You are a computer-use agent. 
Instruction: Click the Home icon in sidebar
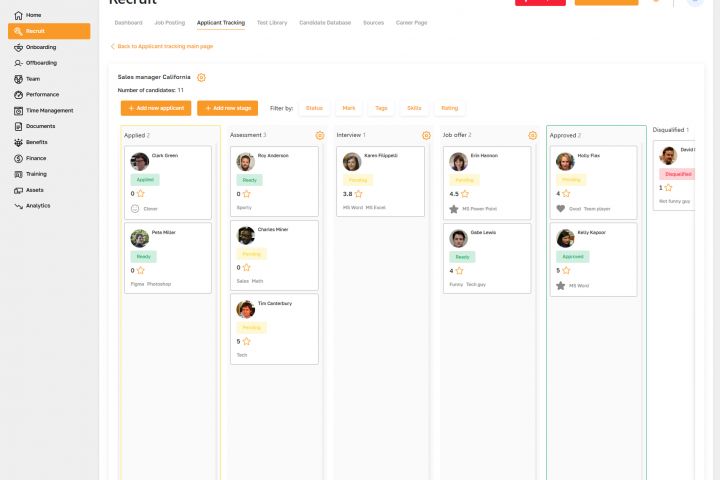pyautogui.click(x=18, y=15)
